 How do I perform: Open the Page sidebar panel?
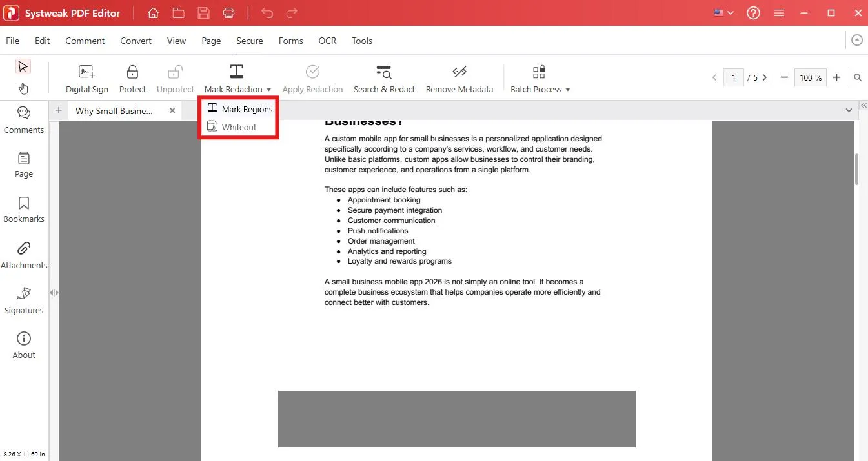(24, 164)
